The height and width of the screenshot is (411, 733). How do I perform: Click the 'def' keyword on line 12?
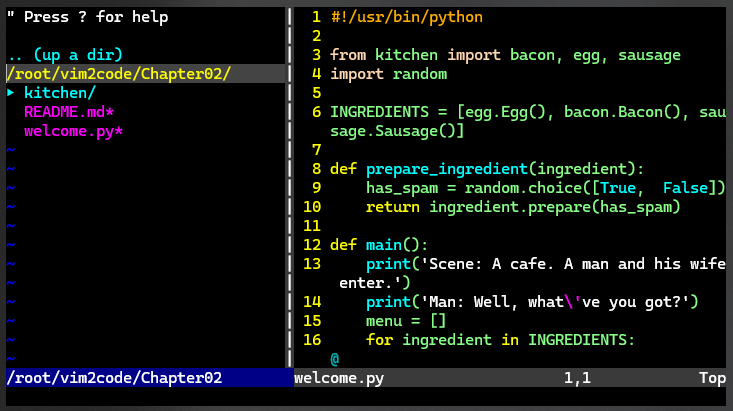(344, 245)
